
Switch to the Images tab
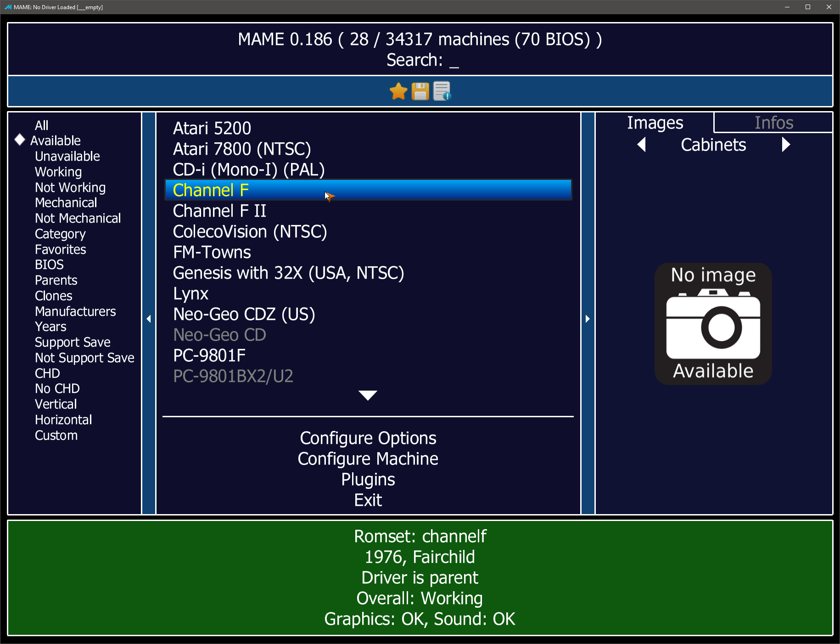(x=655, y=123)
